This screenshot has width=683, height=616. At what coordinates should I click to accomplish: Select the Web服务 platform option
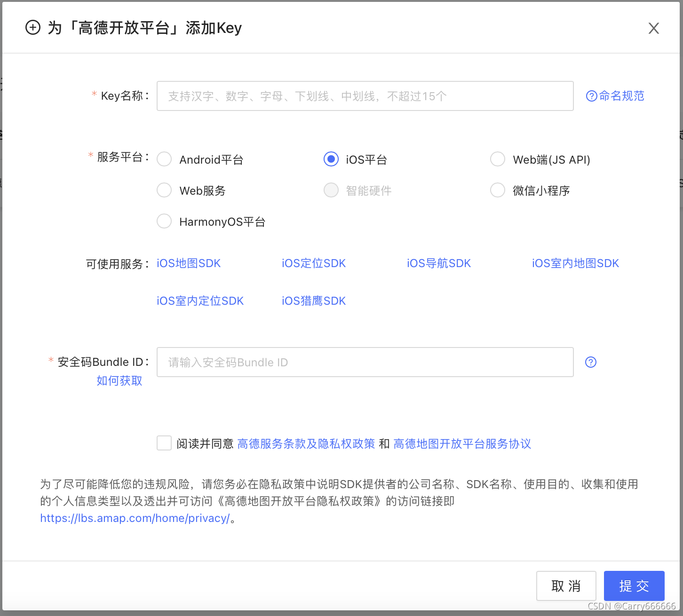coord(164,190)
